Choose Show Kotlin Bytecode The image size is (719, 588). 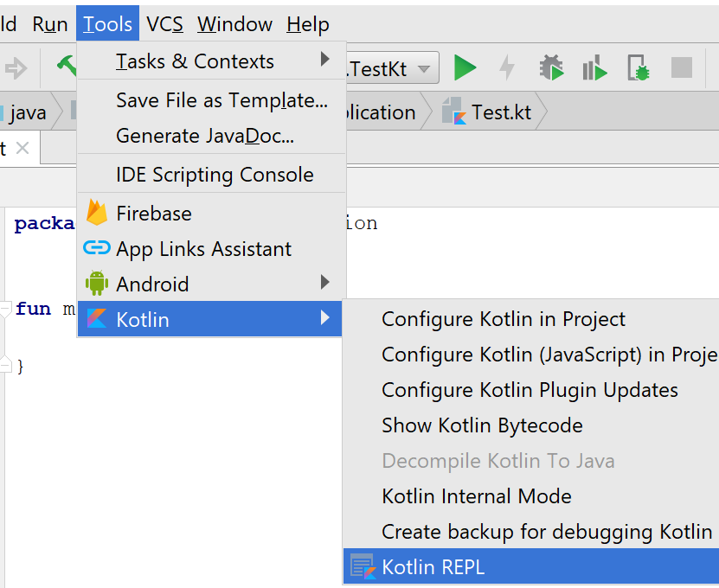(482, 425)
